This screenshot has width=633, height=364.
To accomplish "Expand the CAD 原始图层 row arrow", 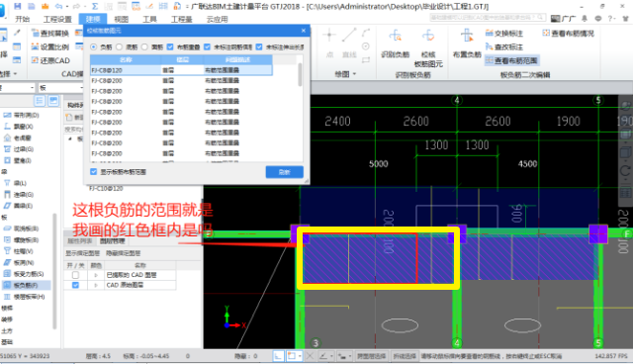I will coord(96,285).
